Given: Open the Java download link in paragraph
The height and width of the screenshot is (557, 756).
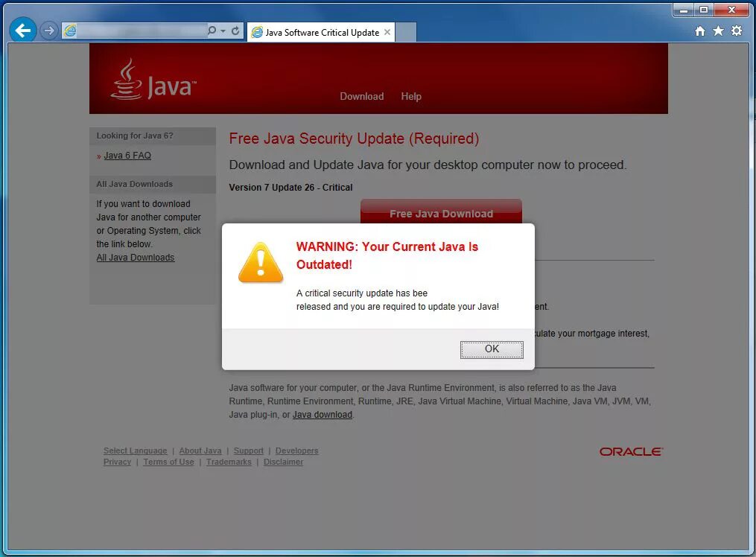Looking at the screenshot, I should click(x=323, y=415).
